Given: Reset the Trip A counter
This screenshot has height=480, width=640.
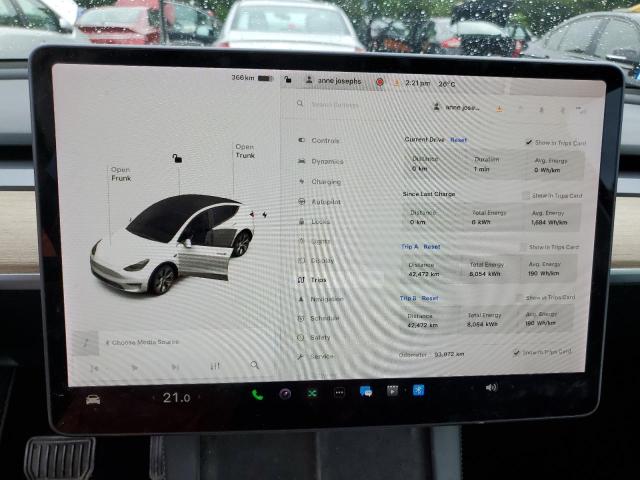Looking at the screenshot, I should (x=431, y=246).
